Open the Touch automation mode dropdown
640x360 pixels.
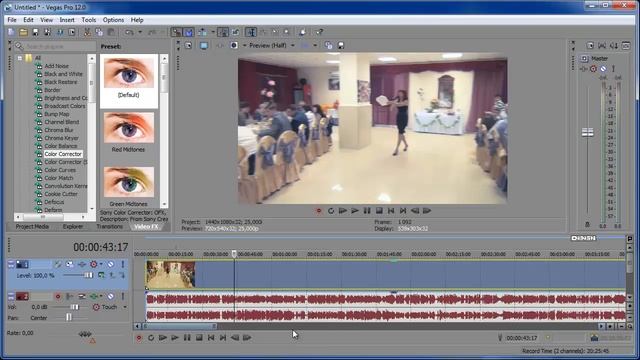click(125, 307)
